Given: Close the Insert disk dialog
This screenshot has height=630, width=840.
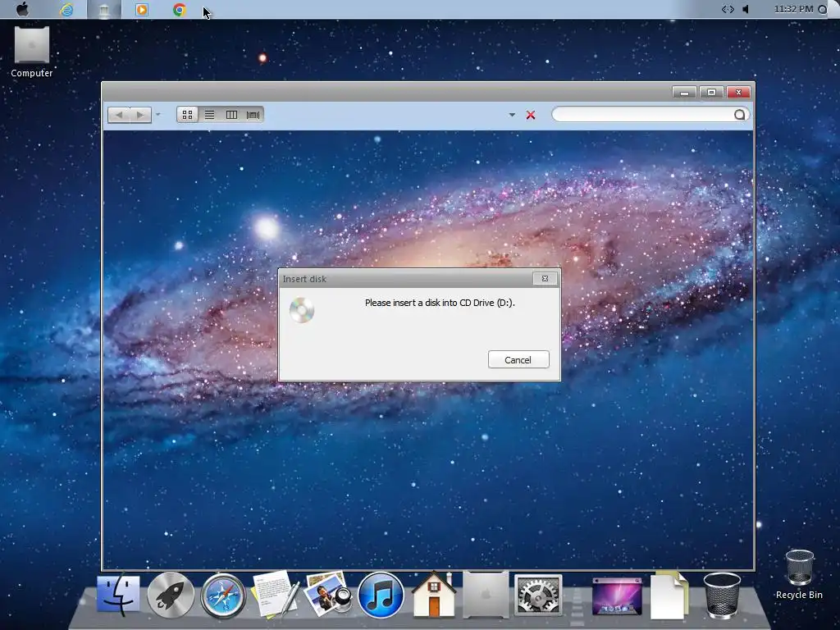Looking at the screenshot, I should pos(545,279).
